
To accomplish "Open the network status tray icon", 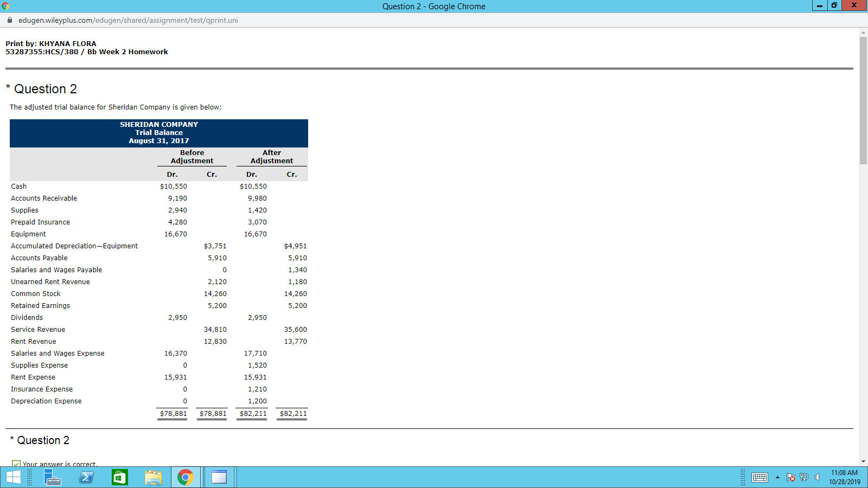I will point(804,478).
